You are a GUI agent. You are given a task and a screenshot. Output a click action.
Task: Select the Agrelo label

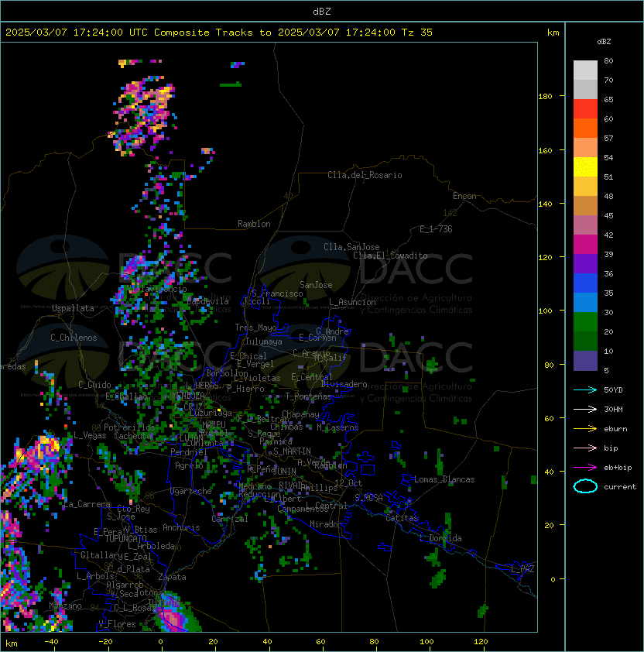[x=189, y=465]
